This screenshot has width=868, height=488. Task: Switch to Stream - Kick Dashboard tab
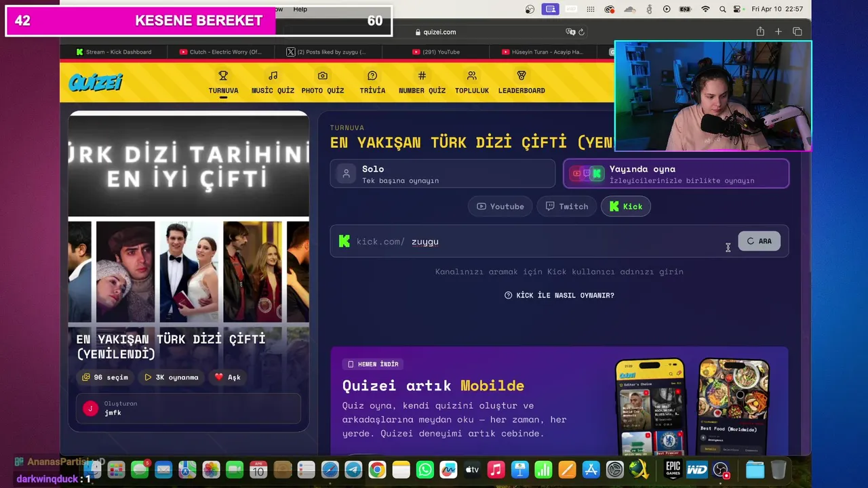tap(114, 52)
